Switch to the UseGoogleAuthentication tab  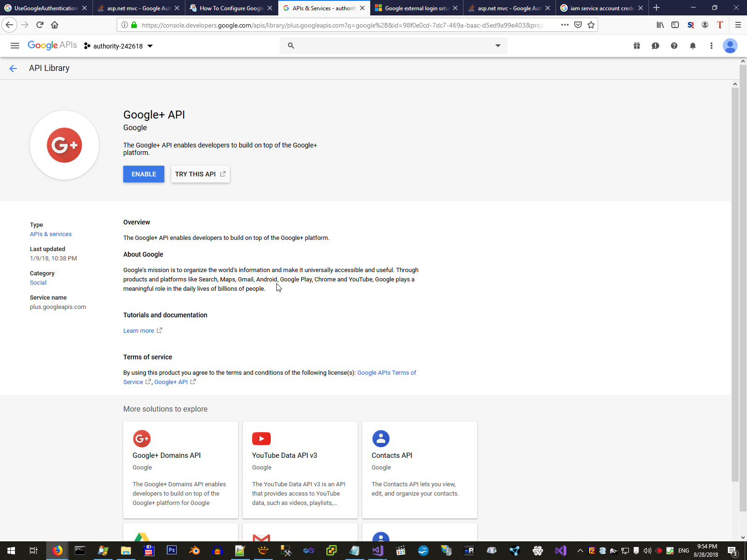pyautogui.click(x=46, y=8)
